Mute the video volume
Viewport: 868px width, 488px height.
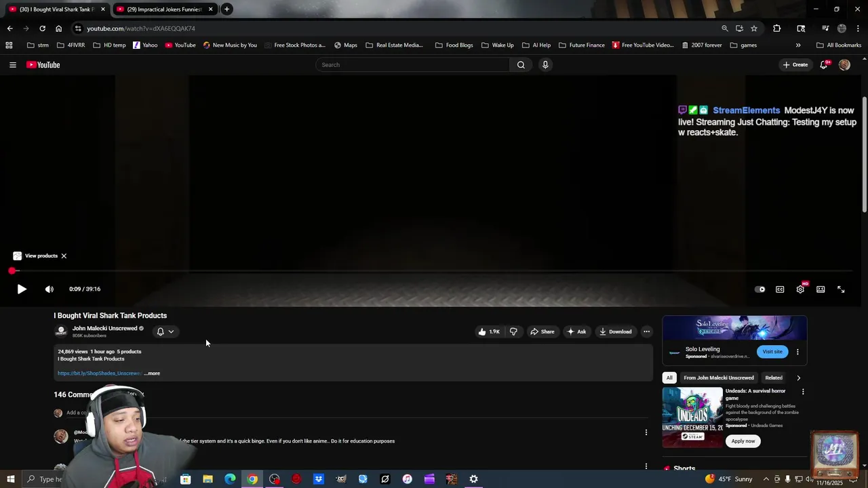[x=49, y=289]
